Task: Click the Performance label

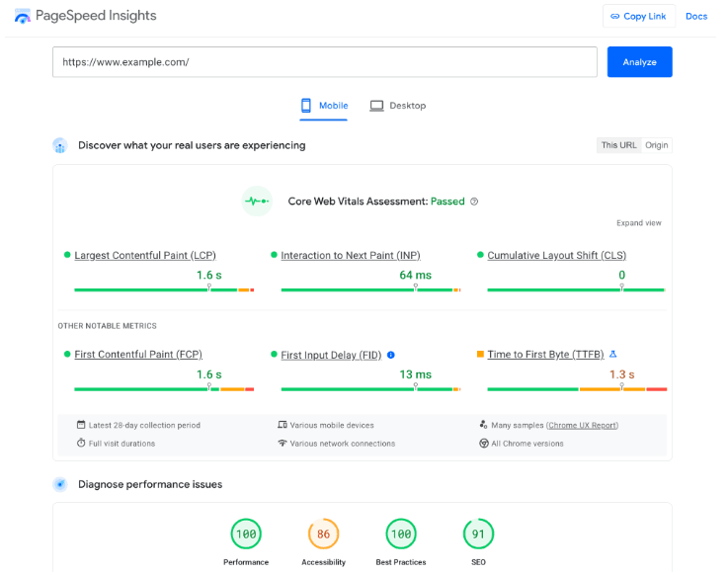Action: pyautogui.click(x=246, y=562)
